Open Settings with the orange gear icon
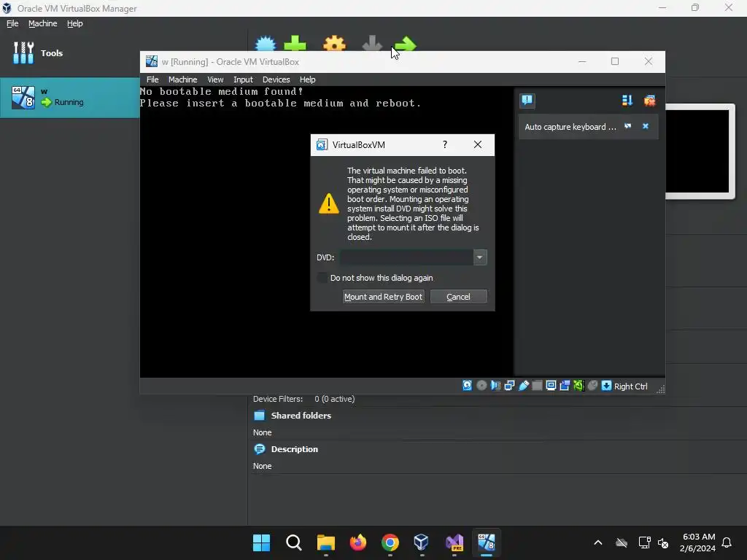 [x=334, y=44]
